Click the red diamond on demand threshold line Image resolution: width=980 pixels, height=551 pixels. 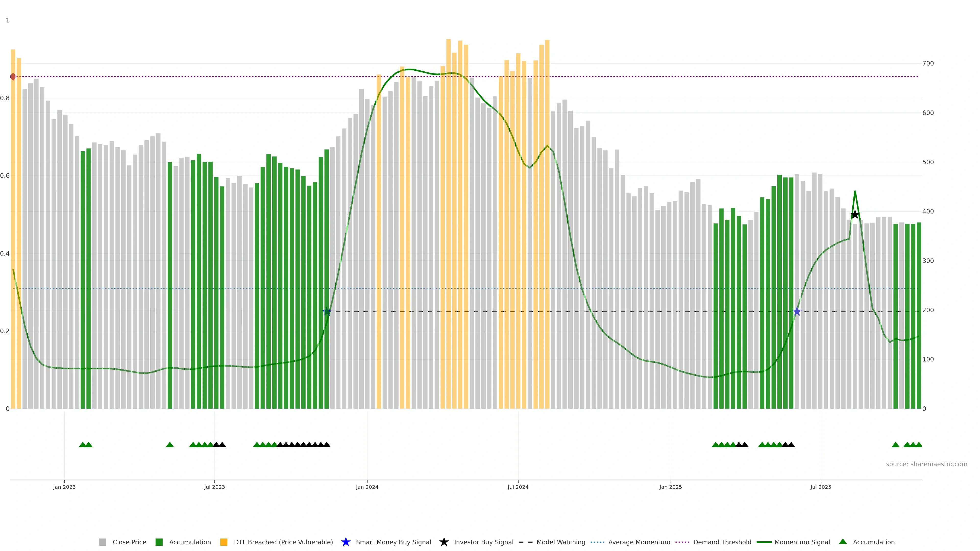pos(13,77)
